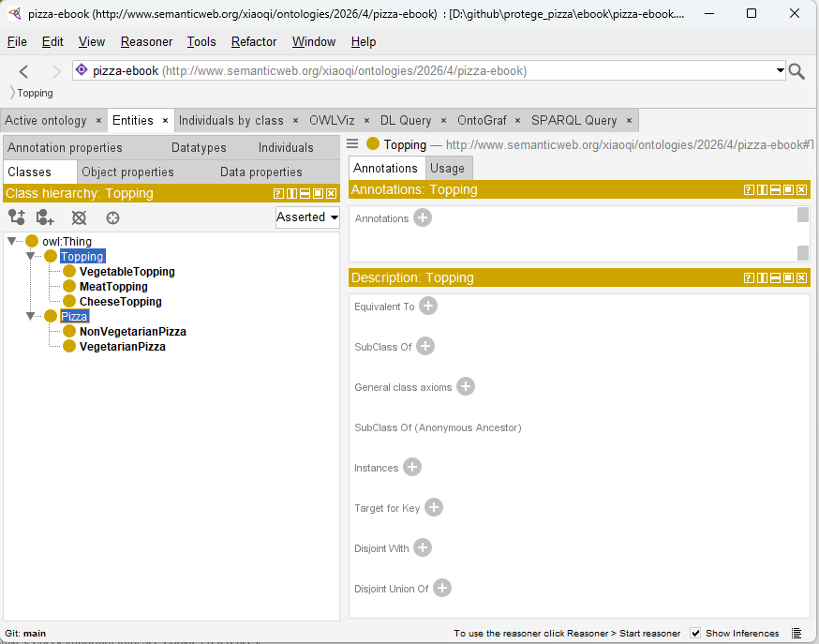819x644 pixels.
Task: Select the Datatypes tab
Action: [x=199, y=148]
